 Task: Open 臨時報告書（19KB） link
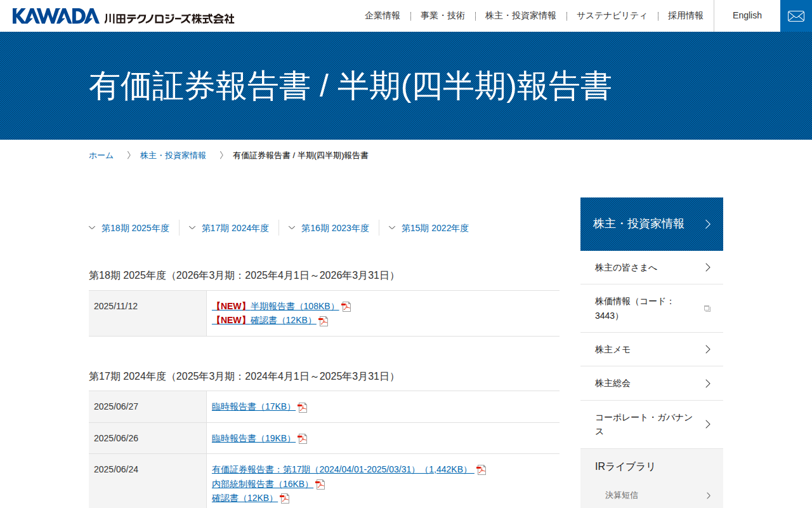pos(254,438)
